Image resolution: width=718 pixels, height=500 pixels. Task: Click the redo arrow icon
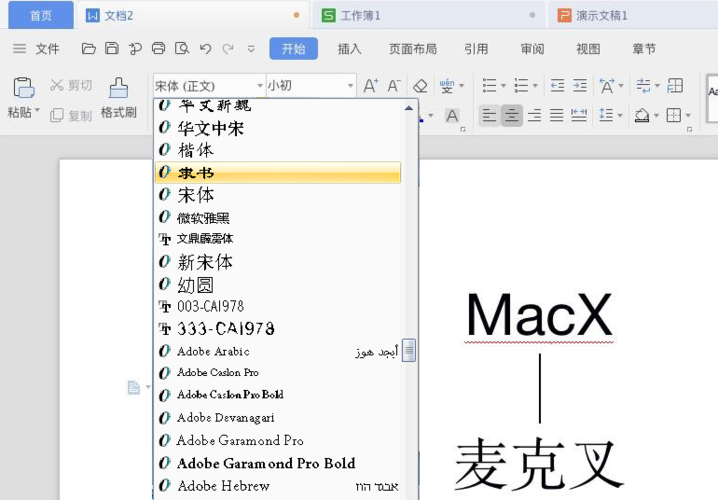(228, 49)
